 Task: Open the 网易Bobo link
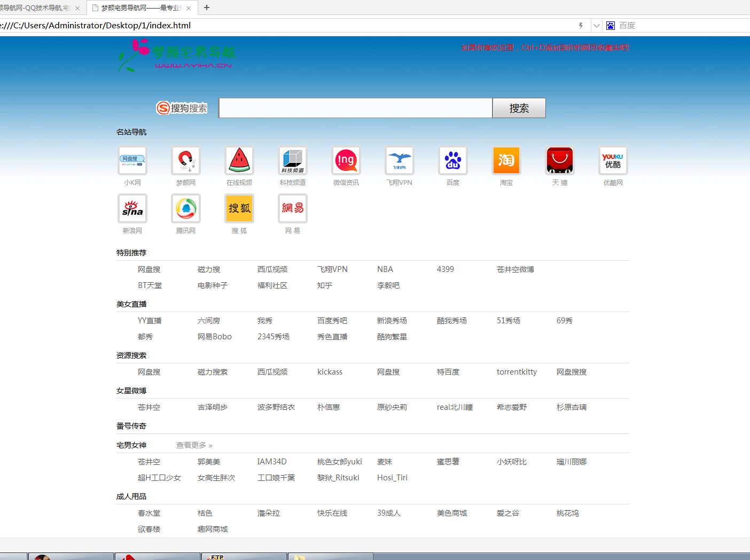(215, 337)
